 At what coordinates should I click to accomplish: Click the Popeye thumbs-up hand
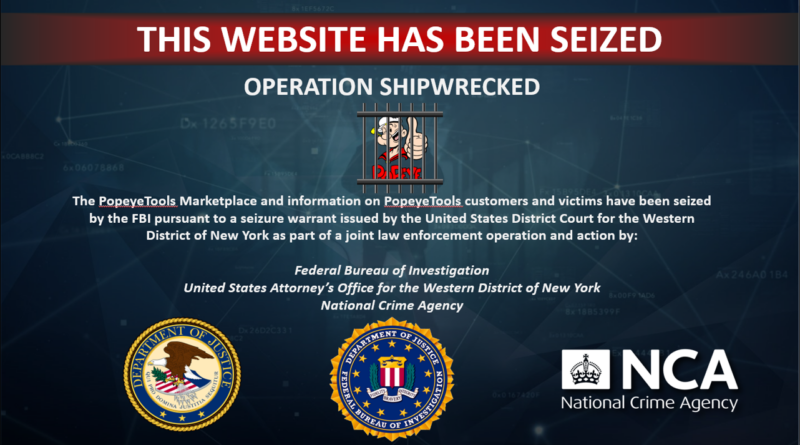point(417,139)
